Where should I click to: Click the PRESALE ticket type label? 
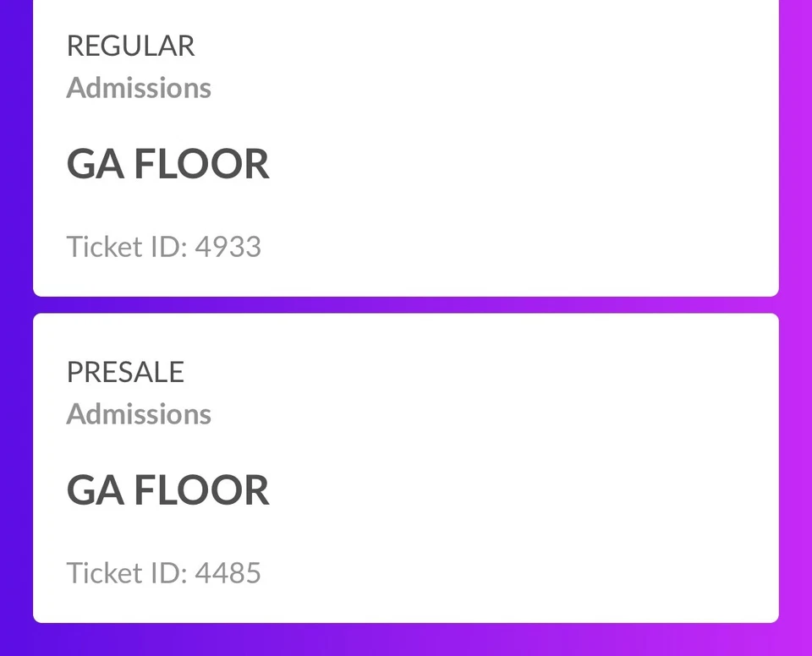[x=125, y=372]
